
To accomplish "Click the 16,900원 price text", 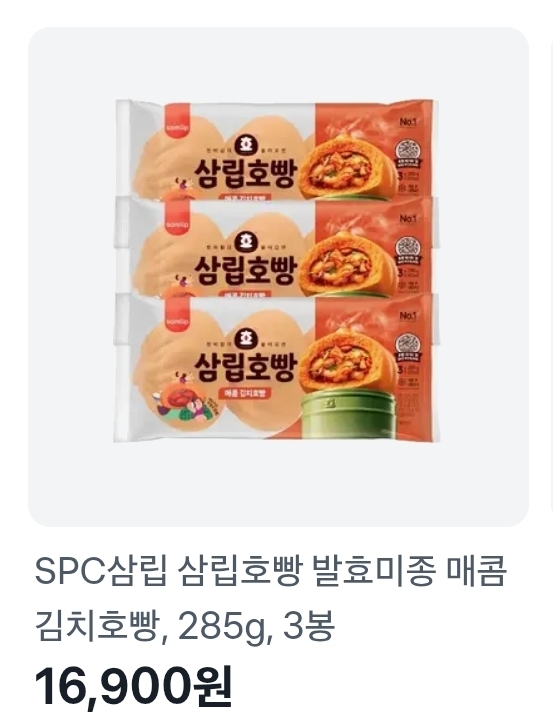I will point(133,688).
